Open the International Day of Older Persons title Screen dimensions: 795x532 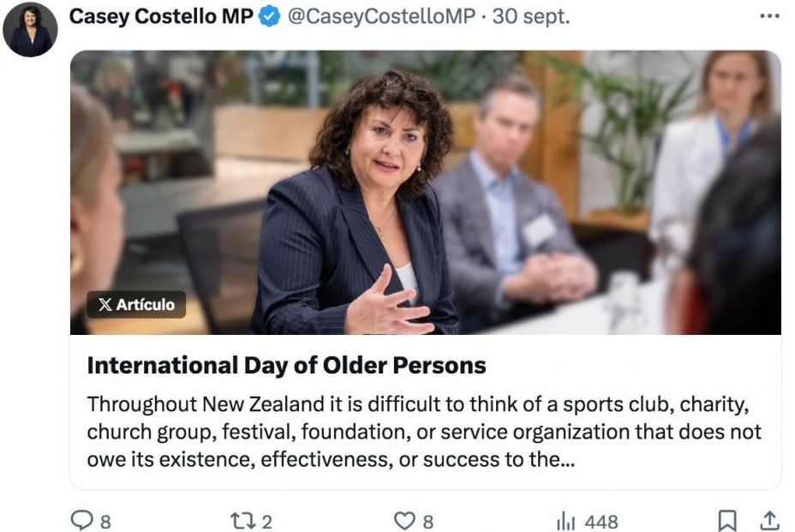pyautogui.click(x=286, y=366)
